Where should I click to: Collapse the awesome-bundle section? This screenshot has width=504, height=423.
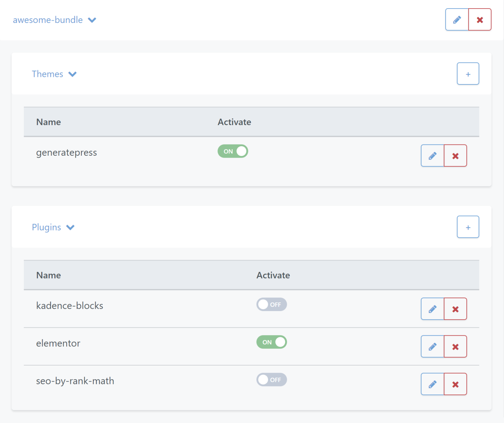tap(92, 20)
